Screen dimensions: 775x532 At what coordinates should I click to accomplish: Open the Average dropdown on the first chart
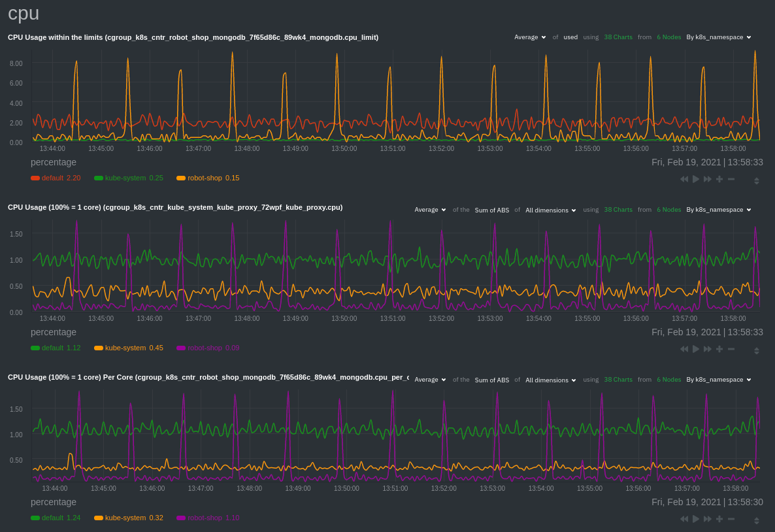[x=530, y=37]
